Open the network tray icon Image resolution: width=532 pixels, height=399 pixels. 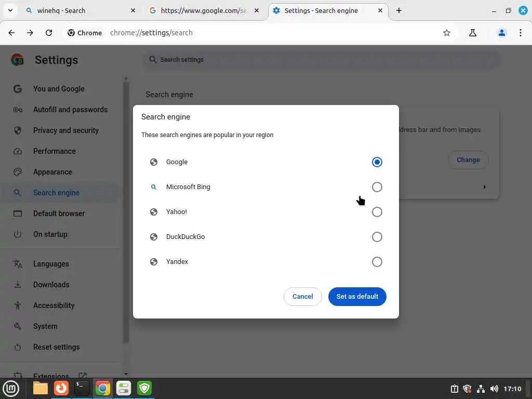[481, 389]
